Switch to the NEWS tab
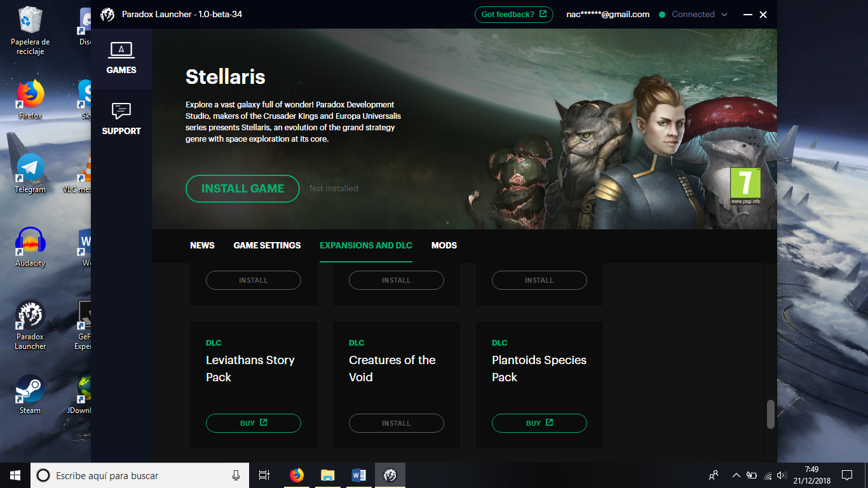 (x=202, y=245)
